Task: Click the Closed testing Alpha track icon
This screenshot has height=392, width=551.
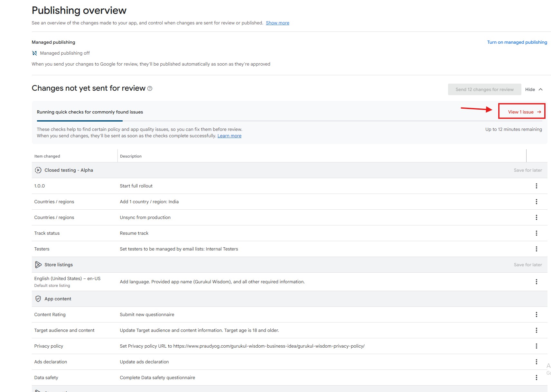Action: 38,170
